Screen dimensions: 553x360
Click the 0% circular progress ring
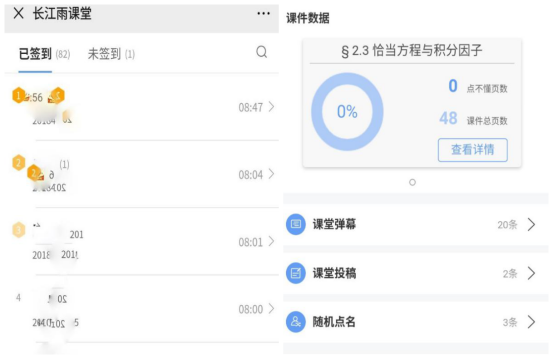(347, 112)
